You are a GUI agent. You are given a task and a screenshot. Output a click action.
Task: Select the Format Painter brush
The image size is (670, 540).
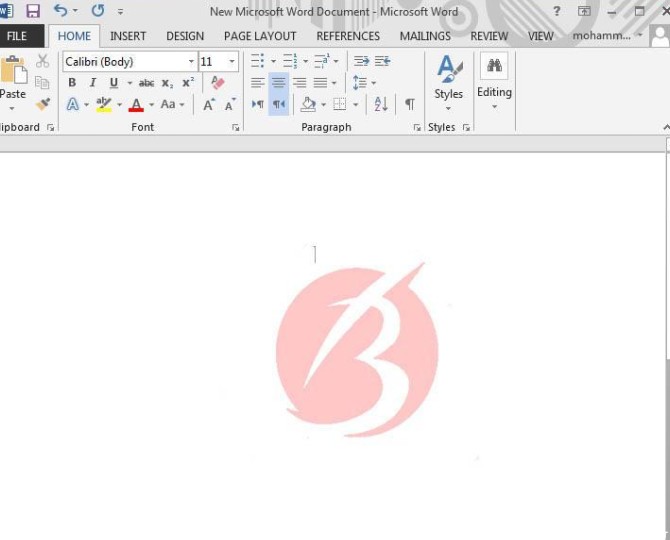[x=43, y=104]
